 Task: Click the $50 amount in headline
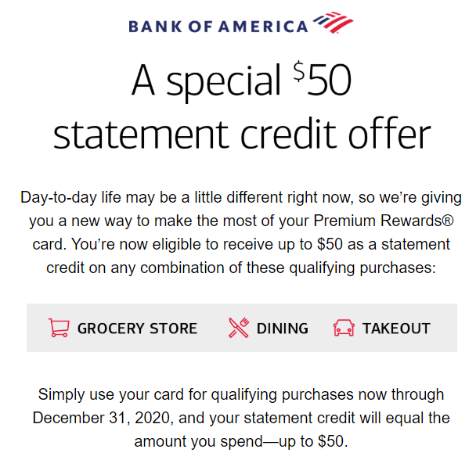(323, 79)
